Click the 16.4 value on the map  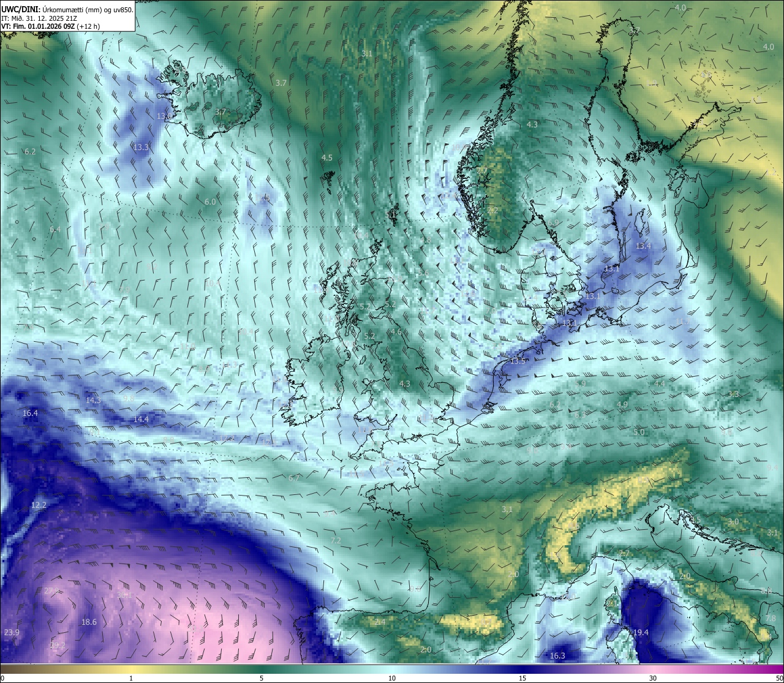pyautogui.click(x=30, y=413)
